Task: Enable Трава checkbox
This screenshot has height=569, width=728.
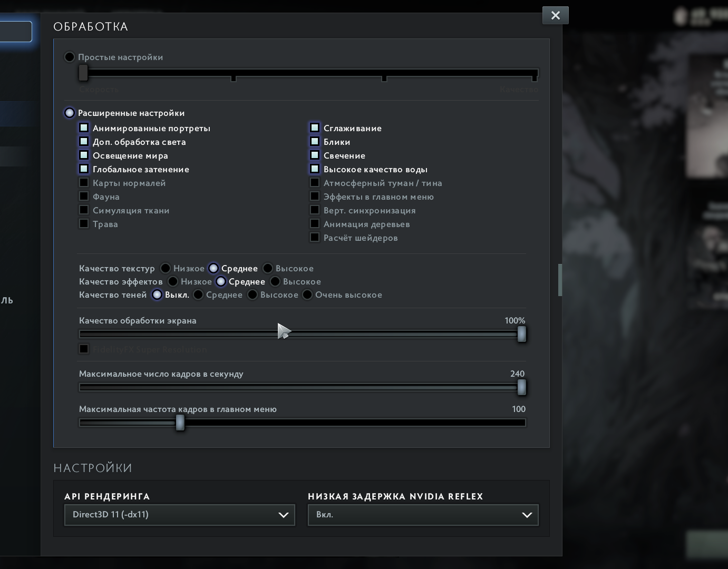Action: coord(84,223)
